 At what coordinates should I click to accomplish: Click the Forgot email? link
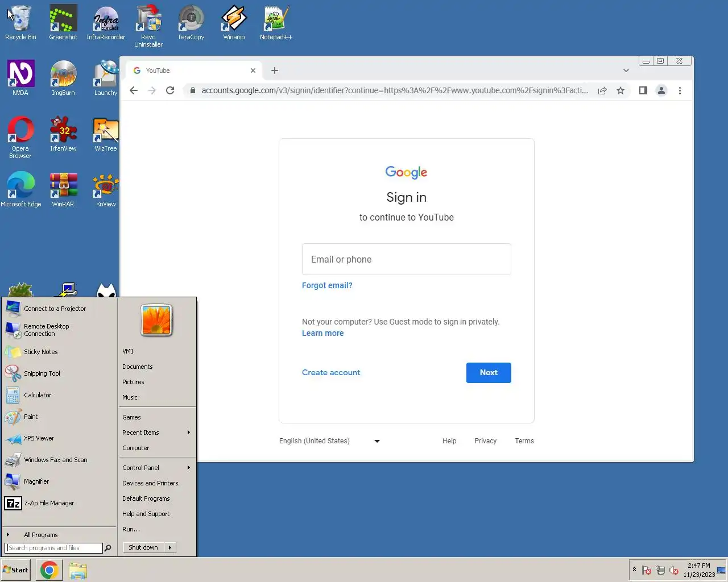327,285
